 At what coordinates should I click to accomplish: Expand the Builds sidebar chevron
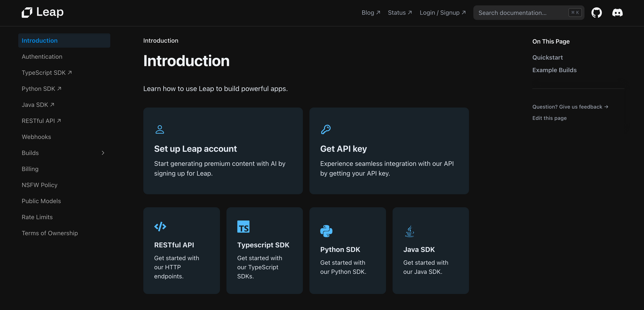click(103, 153)
